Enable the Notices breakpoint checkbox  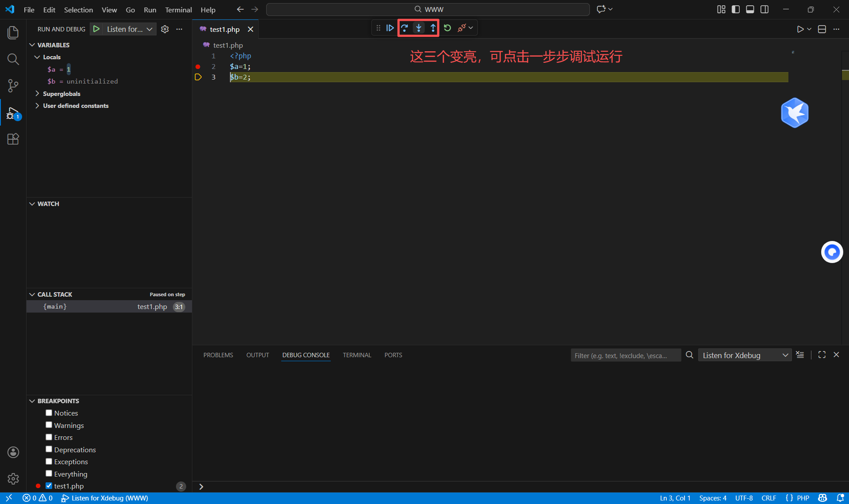(49, 413)
